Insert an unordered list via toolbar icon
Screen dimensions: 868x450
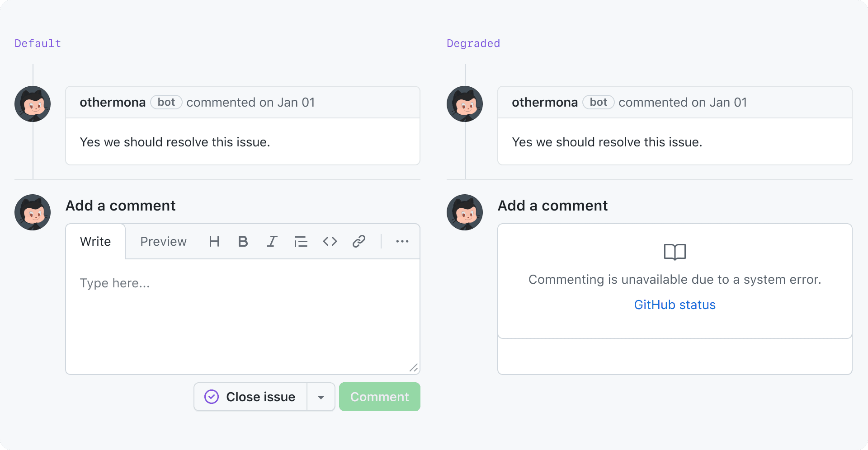(x=301, y=241)
